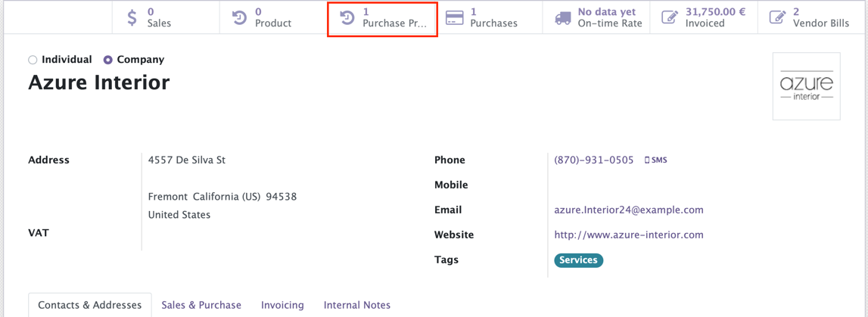Show the Internal Notes tab
This screenshot has width=868, height=317.
[x=357, y=305]
